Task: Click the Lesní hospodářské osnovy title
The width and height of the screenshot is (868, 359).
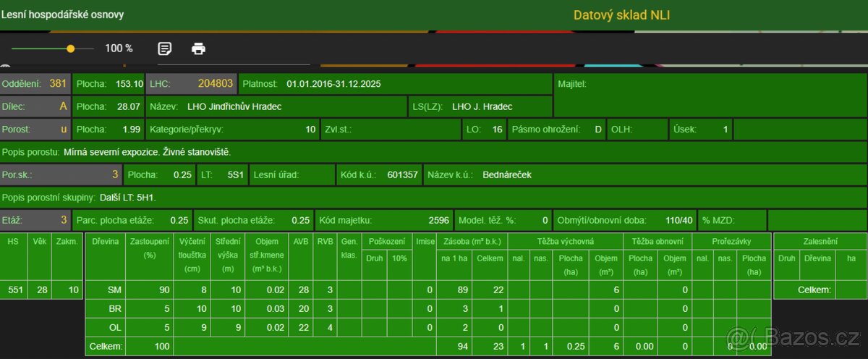Action: pos(62,14)
